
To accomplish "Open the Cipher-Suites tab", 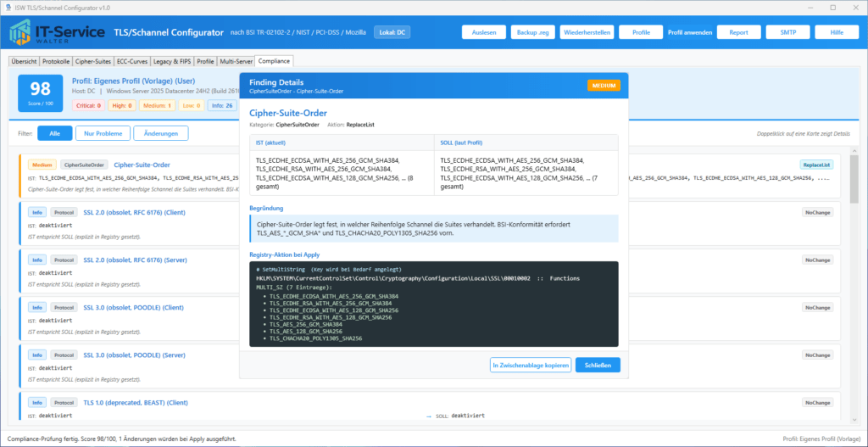I will 93,61.
